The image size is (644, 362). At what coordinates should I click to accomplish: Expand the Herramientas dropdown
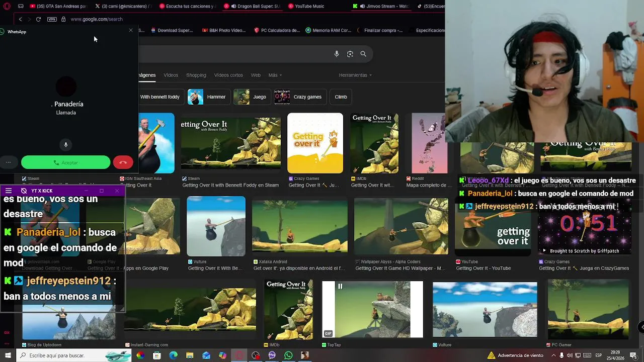355,75
